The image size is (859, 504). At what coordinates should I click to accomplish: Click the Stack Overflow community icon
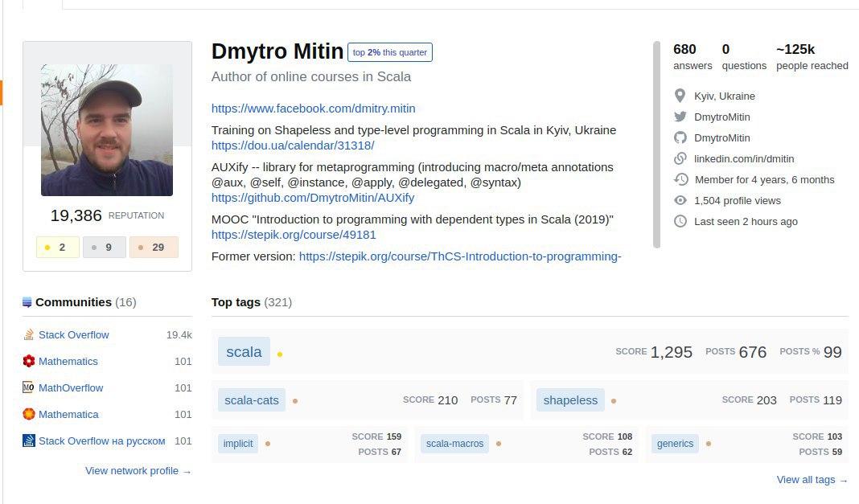(29, 334)
